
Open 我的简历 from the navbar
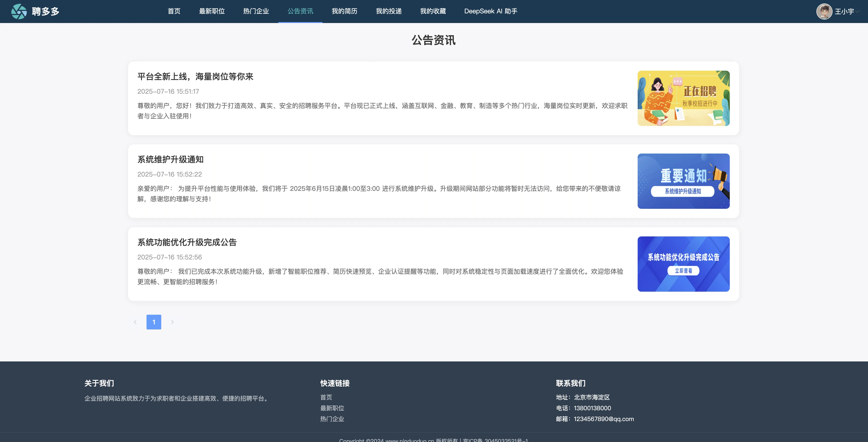pyautogui.click(x=344, y=12)
